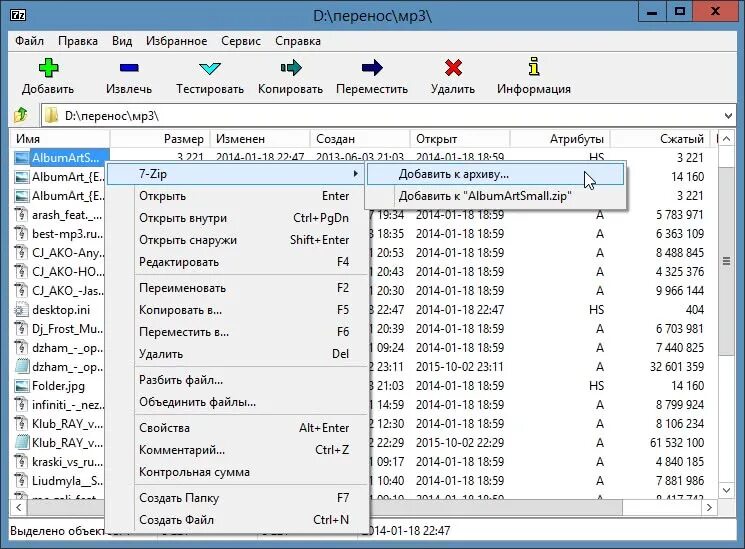745x549 pixels.
Task: Select Разбить файл... in the context menu
Action: (x=237, y=380)
